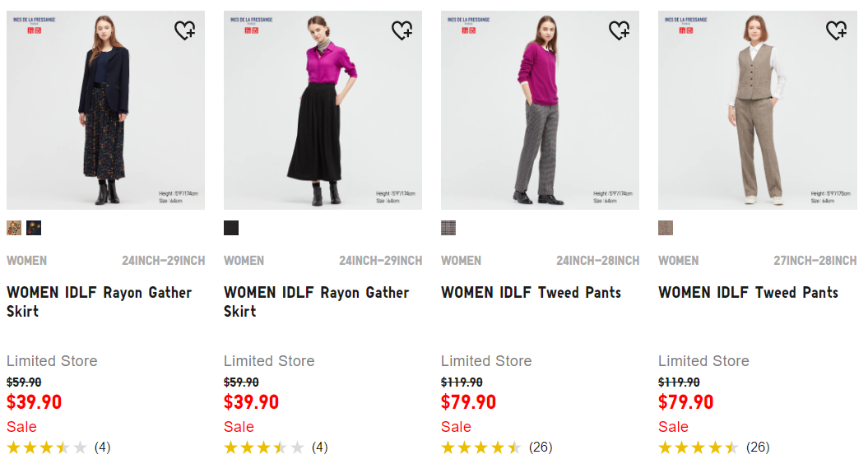This screenshot has height=473, width=868.
Task: Choose the navy floral color swatch
Action: [x=34, y=228]
